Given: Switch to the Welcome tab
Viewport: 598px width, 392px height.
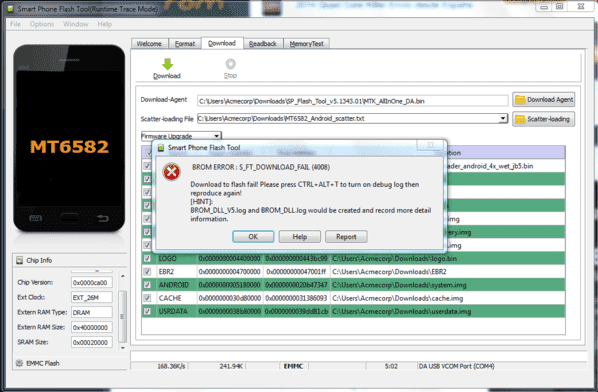Looking at the screenshot, I should [x=149, y=43].
